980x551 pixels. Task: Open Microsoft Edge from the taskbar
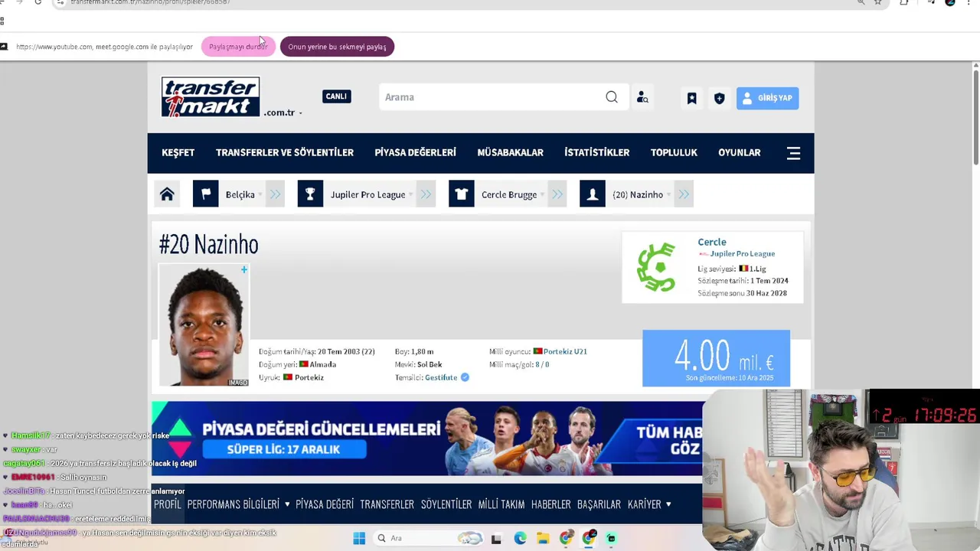coord(520,538)
